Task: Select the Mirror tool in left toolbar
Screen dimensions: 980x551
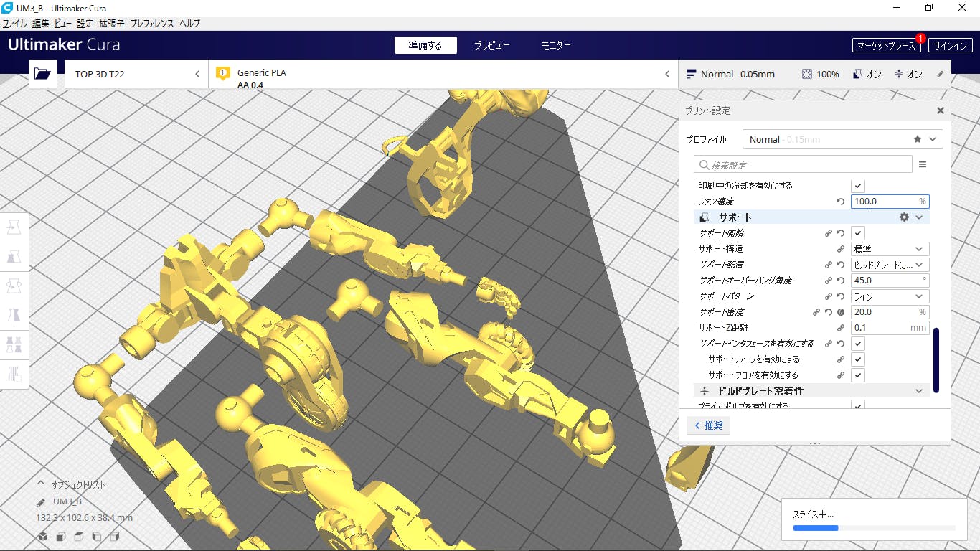Action: coord(14,315)
